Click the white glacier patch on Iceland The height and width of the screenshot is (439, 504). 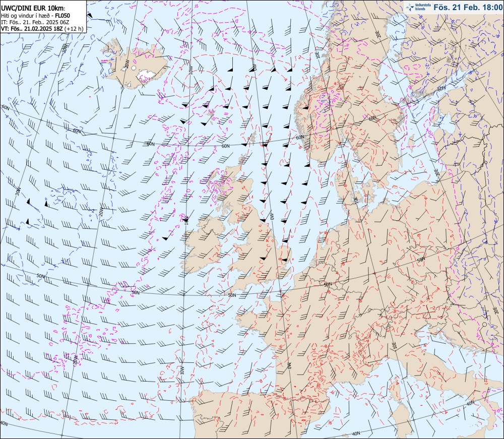(146, 75)
